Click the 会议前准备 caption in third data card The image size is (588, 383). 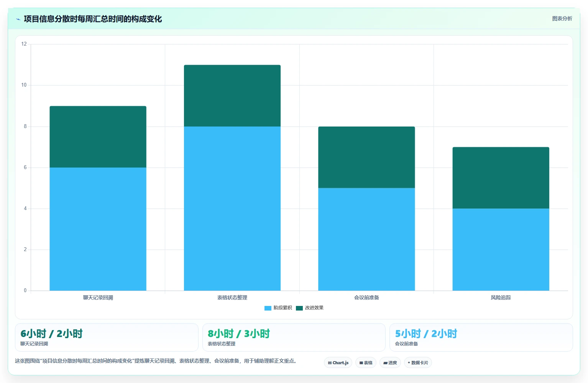coord(407,344)
